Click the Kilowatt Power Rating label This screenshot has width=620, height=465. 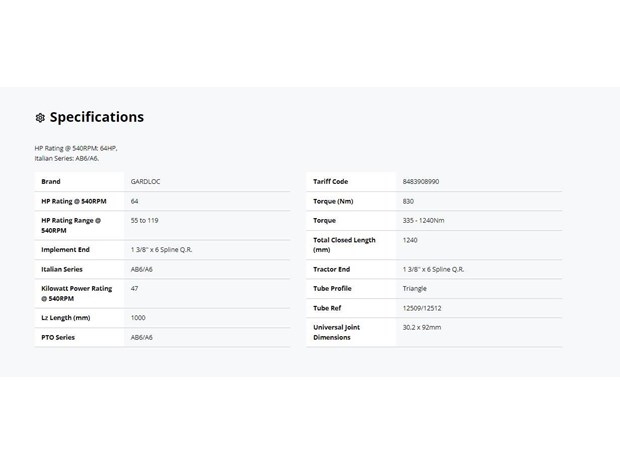(x=77, y=293)
